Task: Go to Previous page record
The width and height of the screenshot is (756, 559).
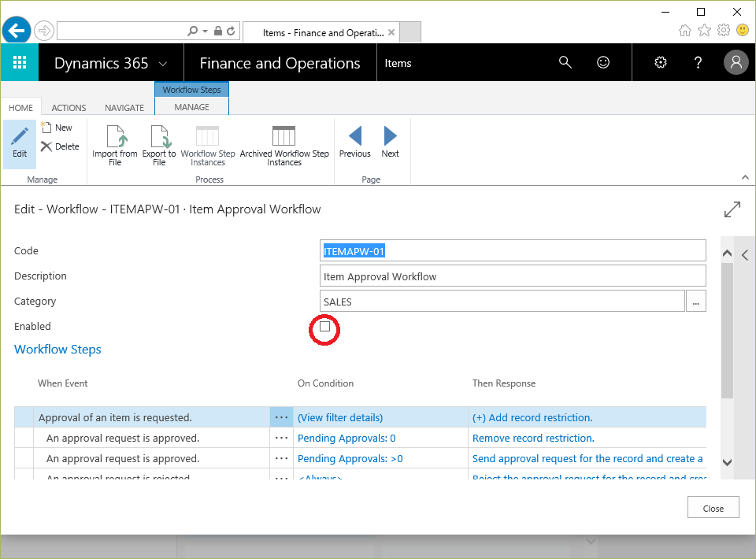Action: [355, 143]
